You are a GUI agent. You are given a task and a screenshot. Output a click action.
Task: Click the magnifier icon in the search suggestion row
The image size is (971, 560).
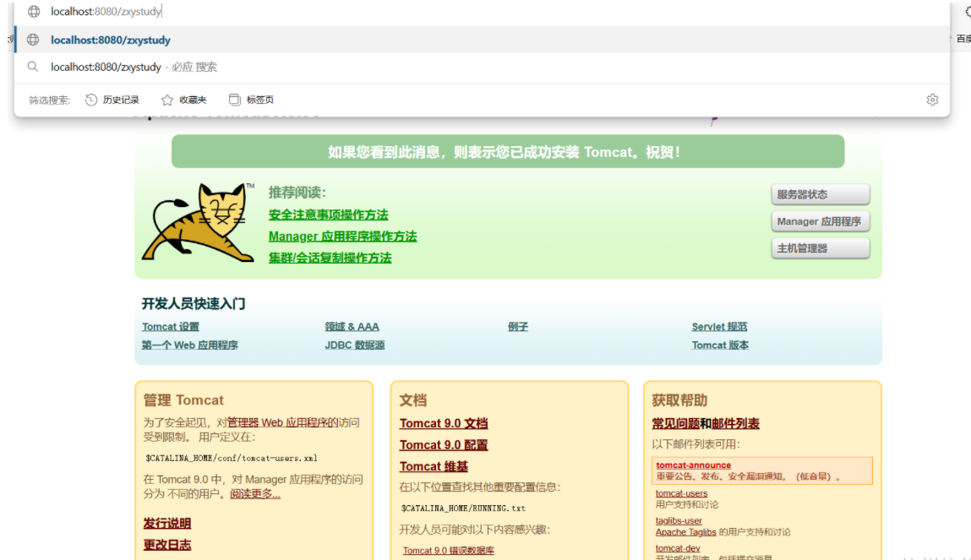pos(33,67)
